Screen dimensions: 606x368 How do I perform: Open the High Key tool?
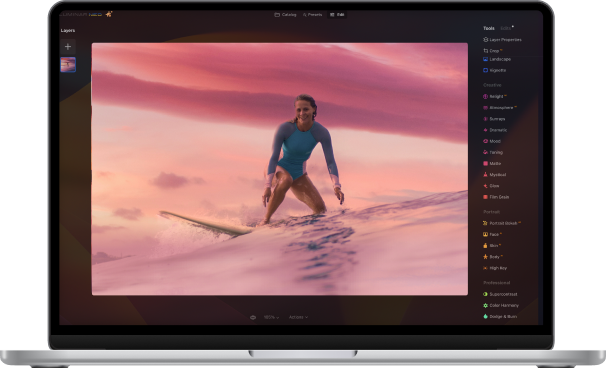coord(495,268)
